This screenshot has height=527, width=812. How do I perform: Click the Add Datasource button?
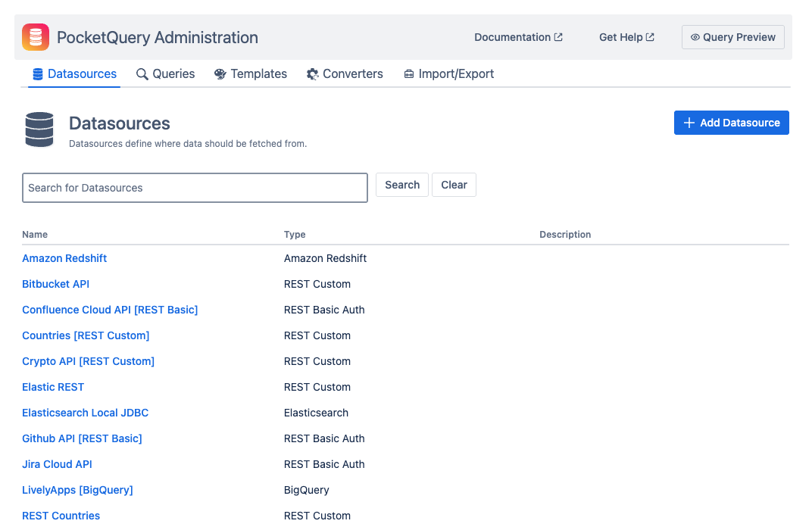pyautogui.click(x=731, y=122)
